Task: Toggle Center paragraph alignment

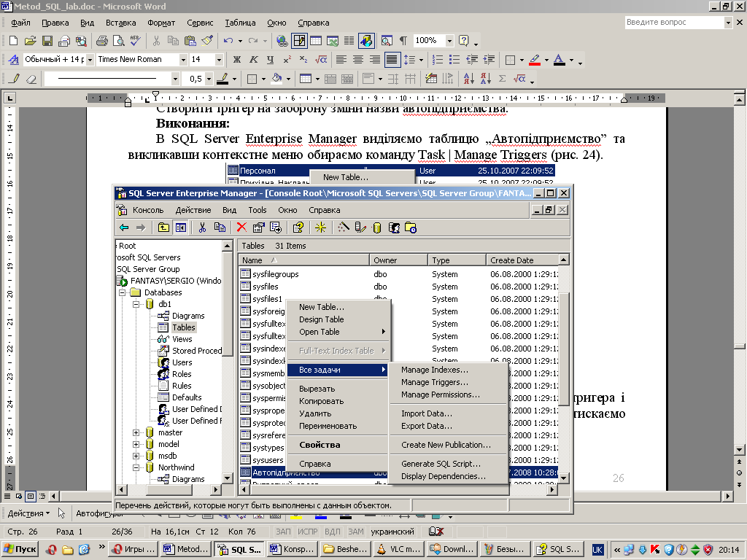Action: [357, 60]
